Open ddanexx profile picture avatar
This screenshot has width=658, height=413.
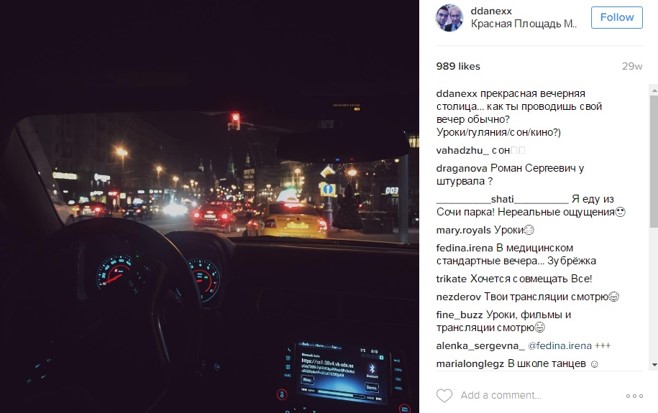coord(449,18)
